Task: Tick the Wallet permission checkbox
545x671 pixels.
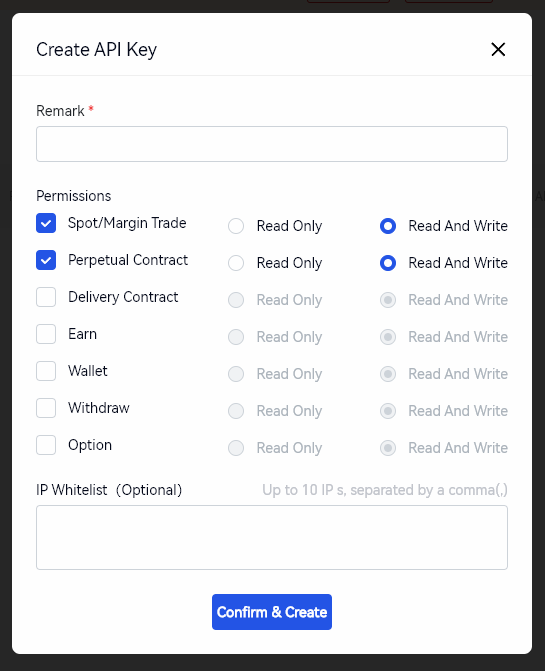Action: pos(46,371)
